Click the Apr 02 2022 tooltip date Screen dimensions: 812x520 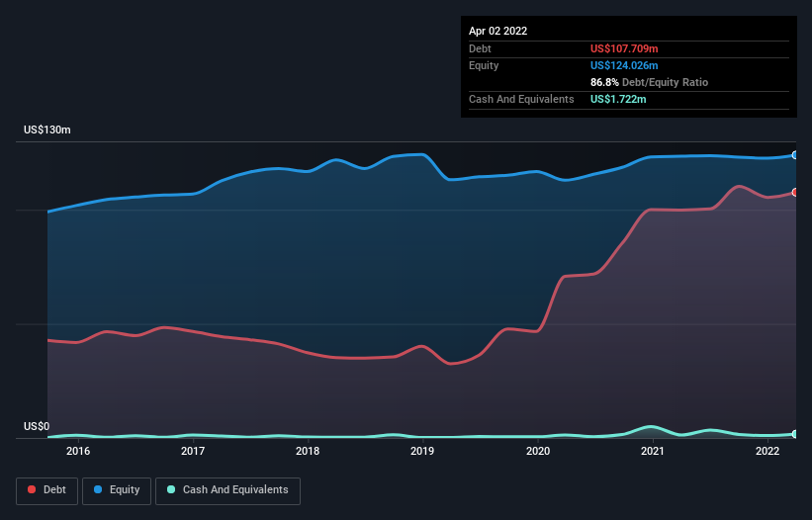point(498,31)
